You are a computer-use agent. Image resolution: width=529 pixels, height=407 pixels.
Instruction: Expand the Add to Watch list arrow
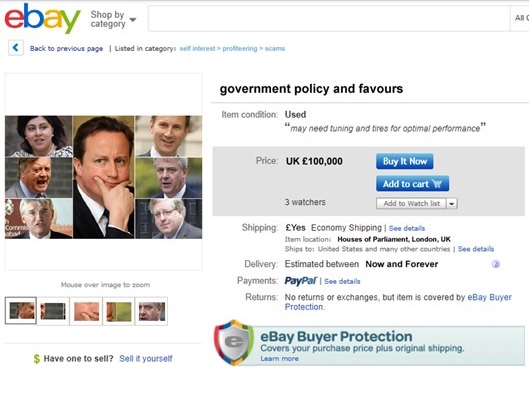(x=452, y=204)
